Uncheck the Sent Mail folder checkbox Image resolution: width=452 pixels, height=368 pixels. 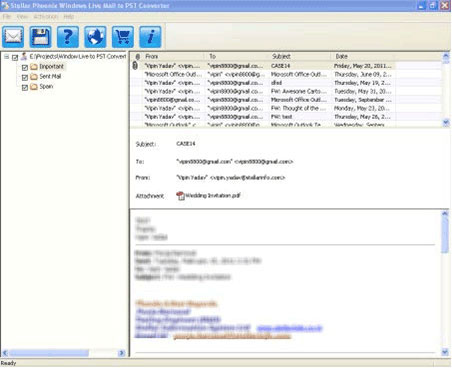(x=24, y=77)
